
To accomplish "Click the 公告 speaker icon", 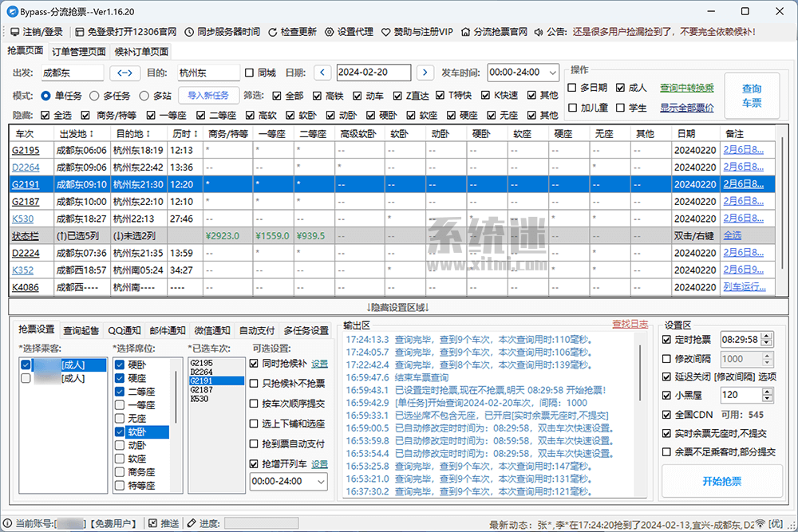I will click(x=539, y=32).
